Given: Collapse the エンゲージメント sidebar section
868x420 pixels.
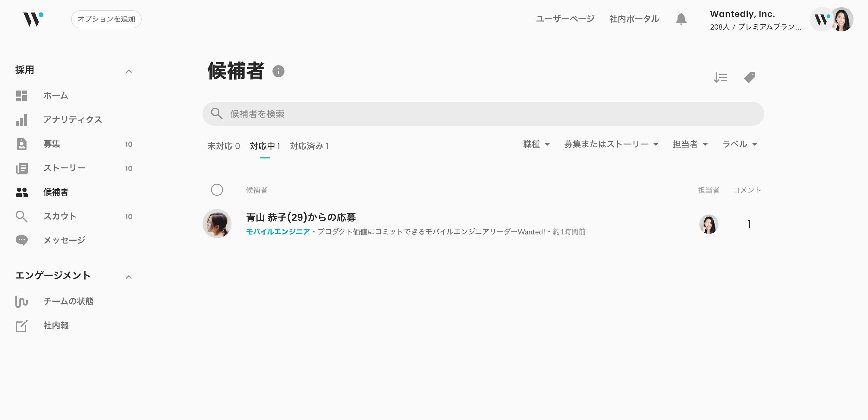Looking at the screenshot, I should click(x=128, y=277).
